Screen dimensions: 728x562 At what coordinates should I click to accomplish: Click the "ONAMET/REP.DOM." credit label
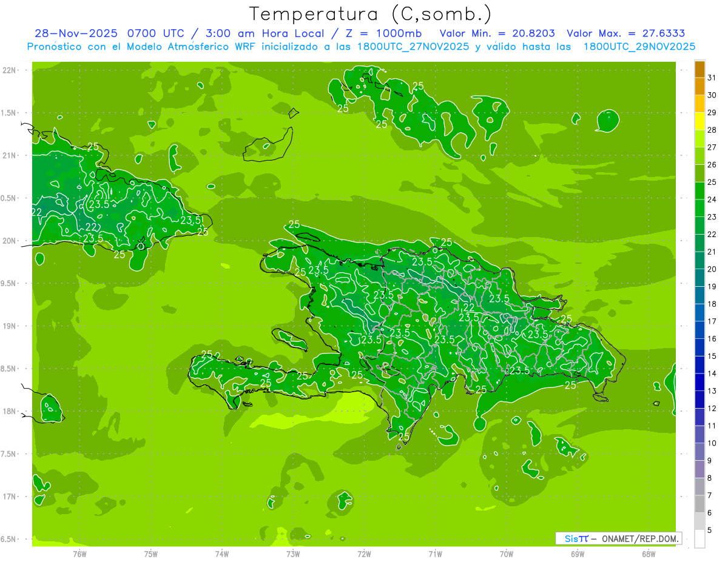pos(641,538)
